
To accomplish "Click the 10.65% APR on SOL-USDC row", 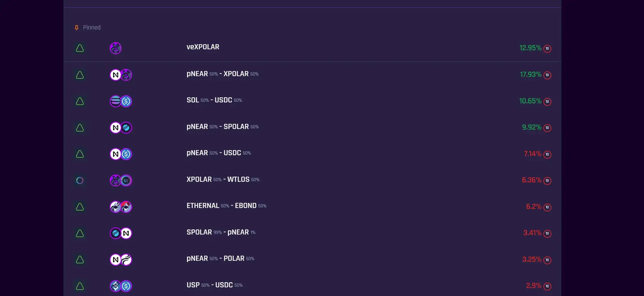I will click(x=530, y=101).
